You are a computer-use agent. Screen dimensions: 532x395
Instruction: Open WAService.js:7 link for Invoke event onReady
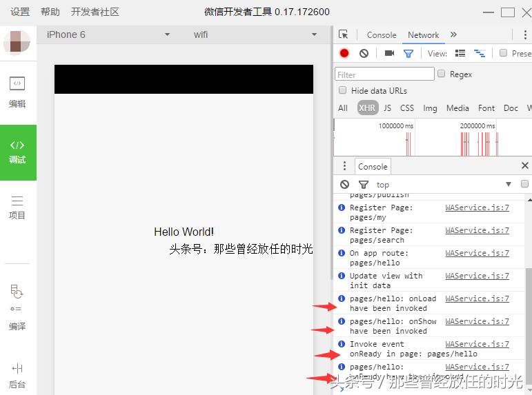click(x=477, y=344)
